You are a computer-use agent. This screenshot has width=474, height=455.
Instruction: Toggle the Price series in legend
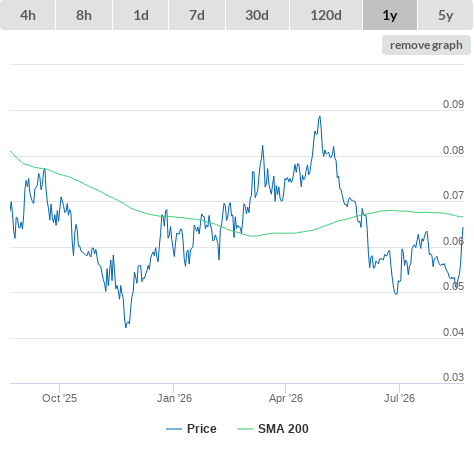[x=191, y=429]
